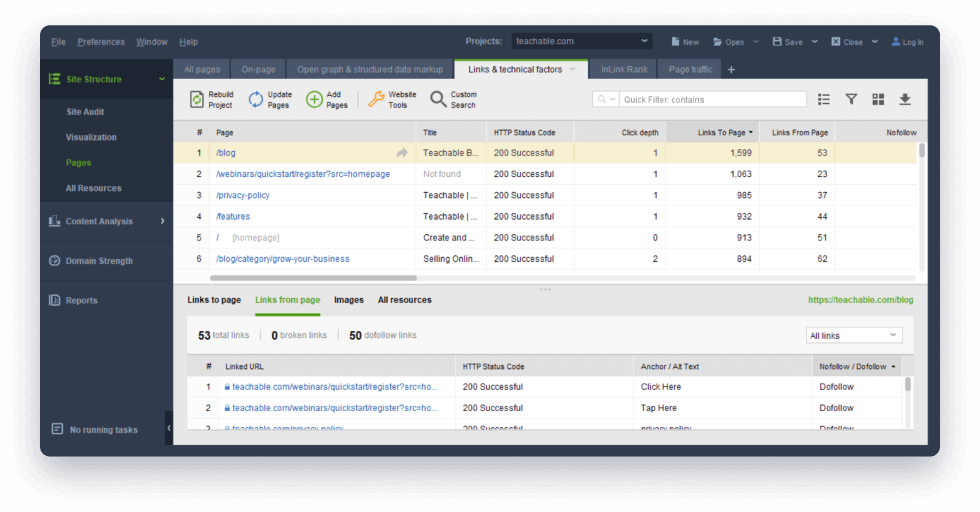Open All Resources in sidebar
The height and width of the screenshot is (512, 980).
point(94,188)
